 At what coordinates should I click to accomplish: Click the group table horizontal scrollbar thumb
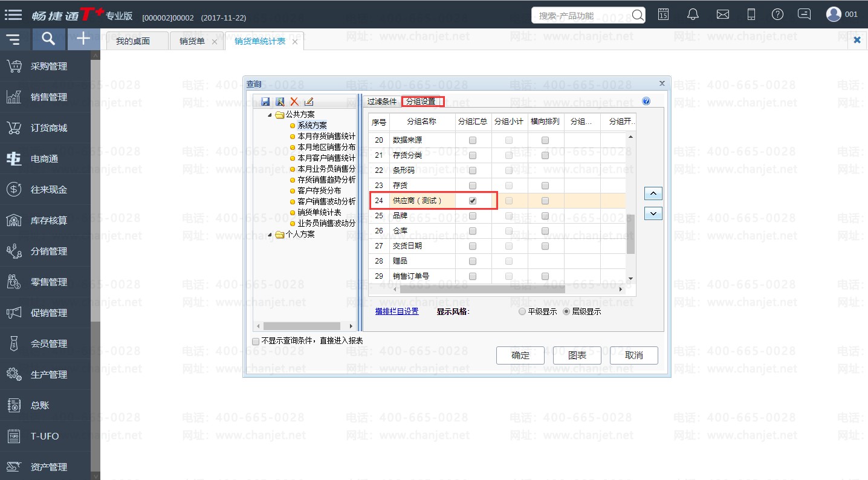(482, 289)
